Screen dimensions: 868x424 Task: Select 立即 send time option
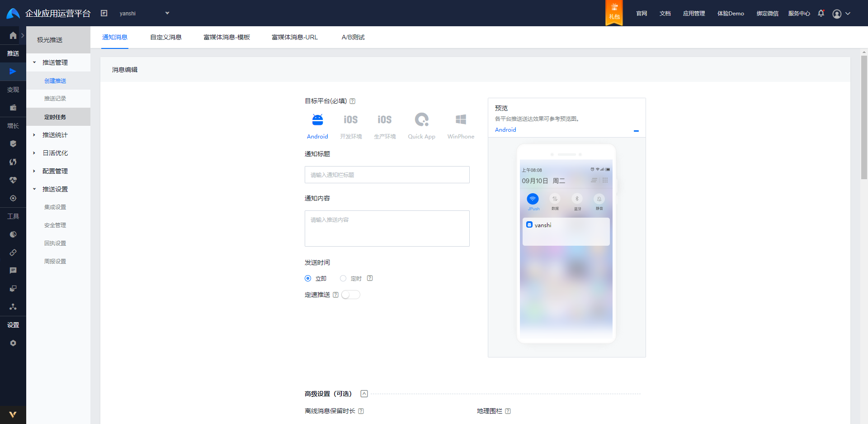(x=307, y=278)
